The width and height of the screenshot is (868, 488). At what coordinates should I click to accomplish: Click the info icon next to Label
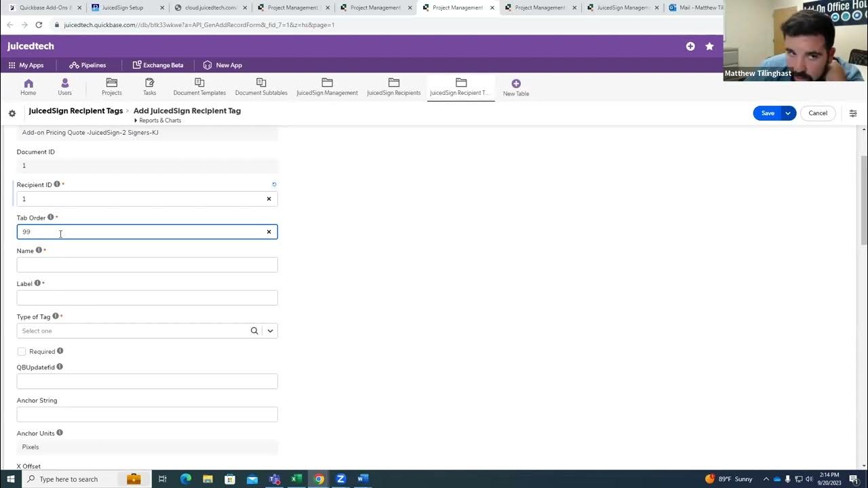tap(37, 283)
